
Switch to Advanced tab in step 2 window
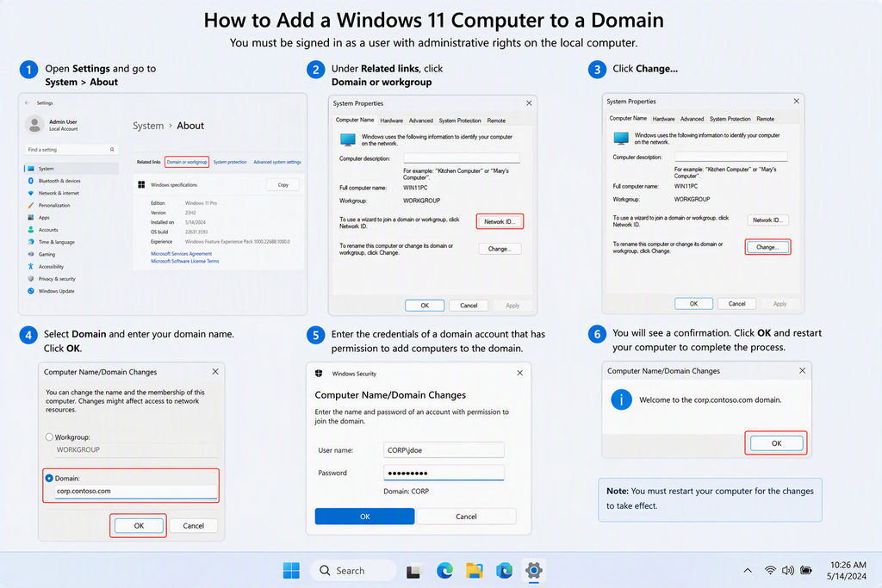point(420,121)
